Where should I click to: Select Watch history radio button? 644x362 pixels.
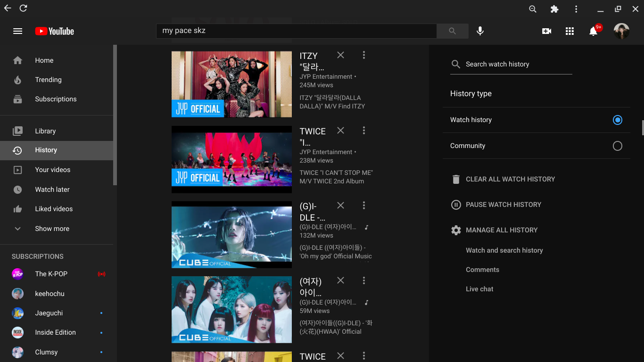[x=617, y=120]
